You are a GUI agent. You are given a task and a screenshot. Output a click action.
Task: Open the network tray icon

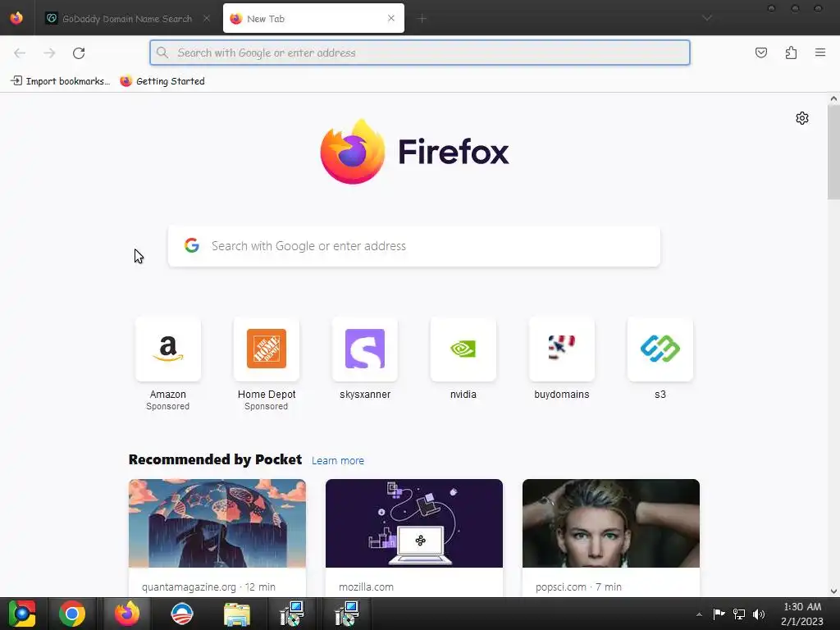click(739, 614)
